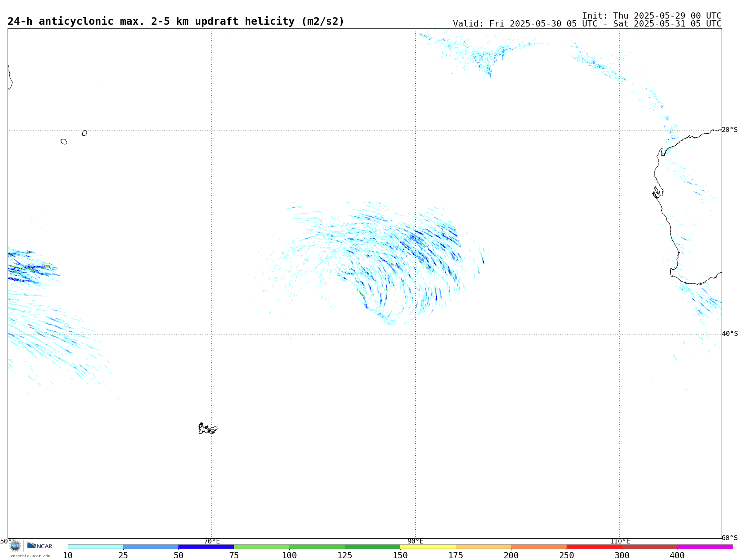Click the 90°E longitude label

(x=416, y=541)
